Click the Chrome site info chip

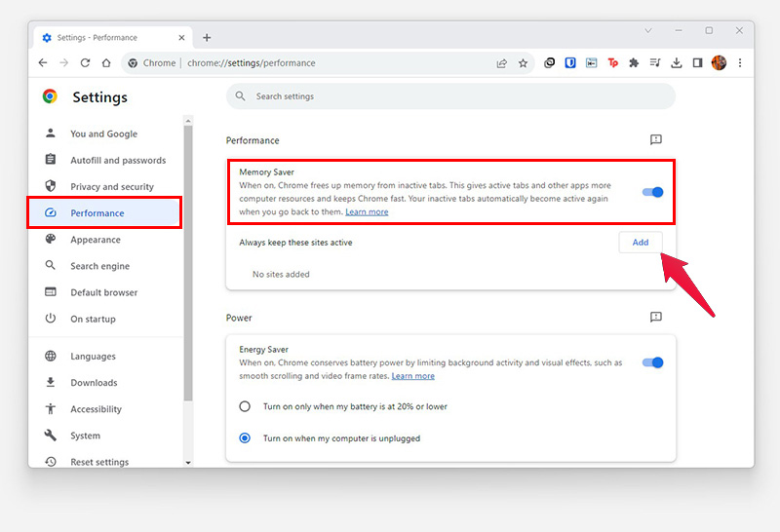[152, 63]
